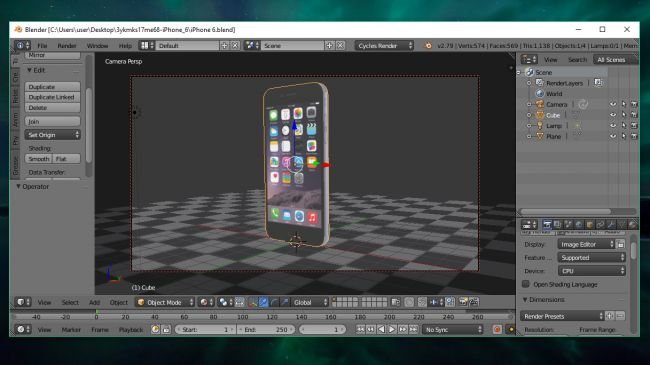Toggle visibility eye for Cube object
The width and height of the screenshot is (650, 365).
pyautogui.click(x=613, y=115)
